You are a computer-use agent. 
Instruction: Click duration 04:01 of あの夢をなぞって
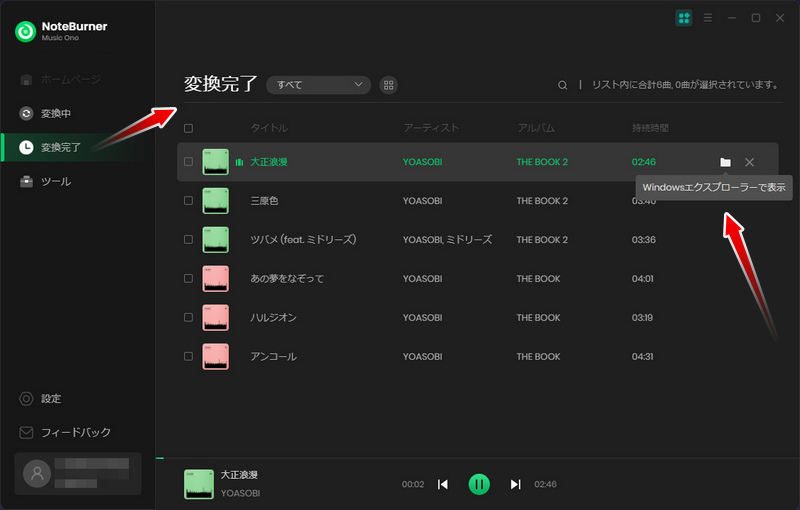[x=642, y=278]
